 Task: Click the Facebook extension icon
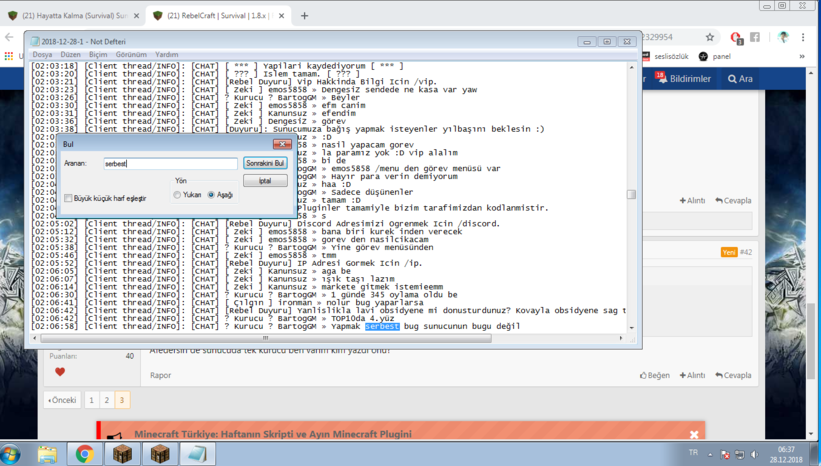click(x=755, y=37)
